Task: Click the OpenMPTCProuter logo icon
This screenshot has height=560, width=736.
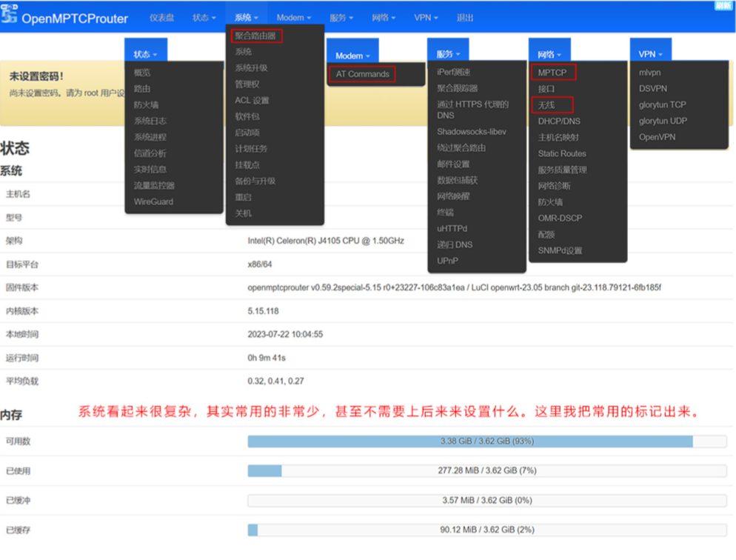Action: (x=9, y=13)
